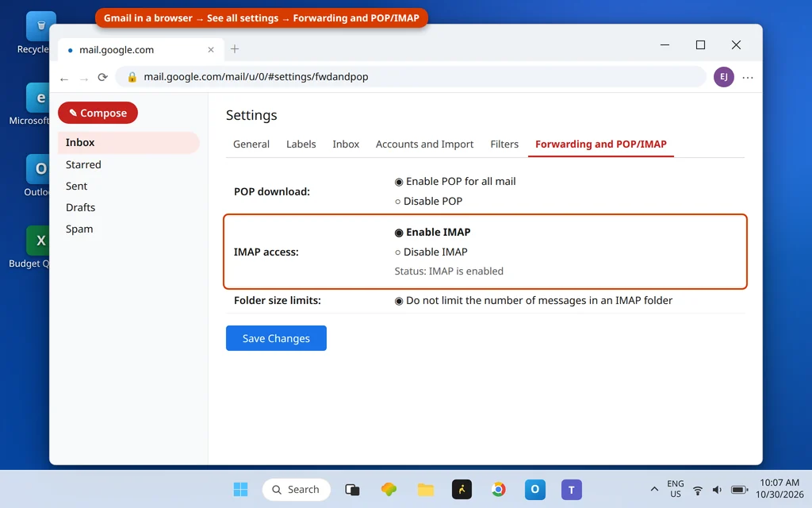Select the Disable IMAP radio button
Viewport: 812px width, 508px height.
click(x=398, y=252)
